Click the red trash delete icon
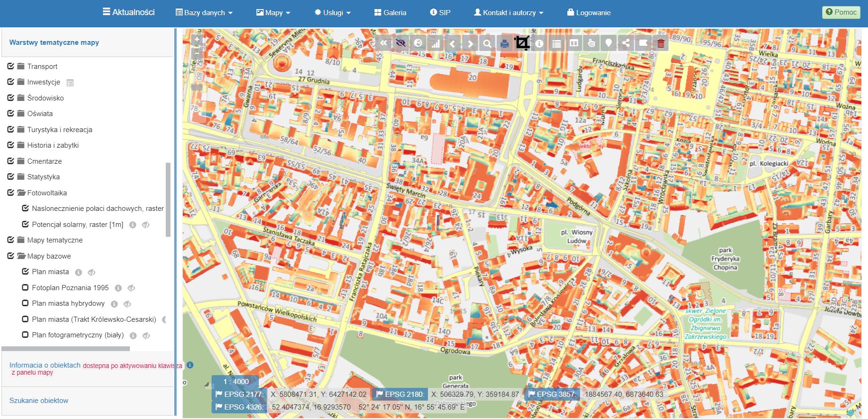The image size is (868, 419). click(661, 43)
